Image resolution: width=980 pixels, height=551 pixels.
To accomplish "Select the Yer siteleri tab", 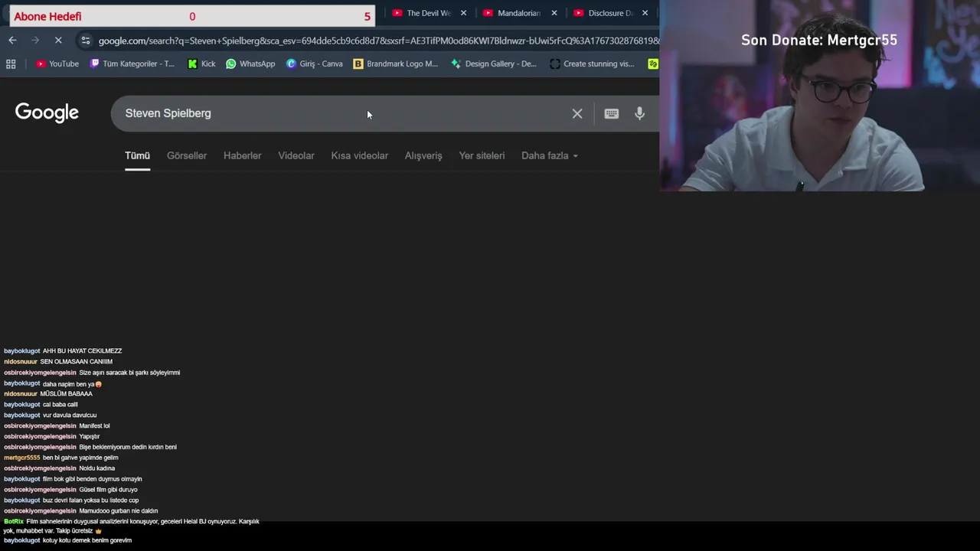I will pyautogui.click(x=482, y=156).
